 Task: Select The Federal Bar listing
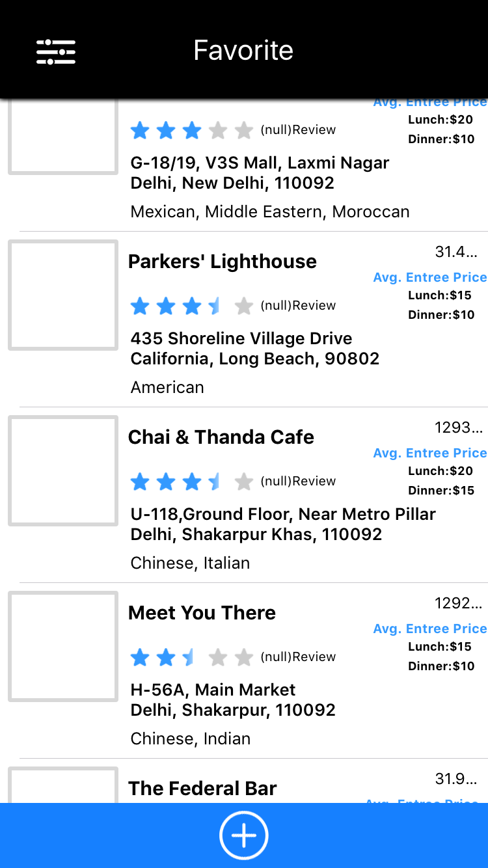pos(202,788)
